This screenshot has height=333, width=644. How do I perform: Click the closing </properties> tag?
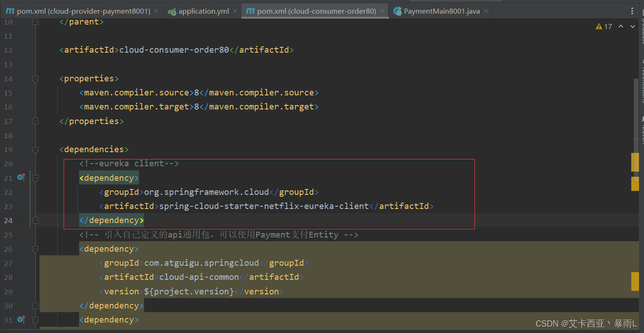92,121
